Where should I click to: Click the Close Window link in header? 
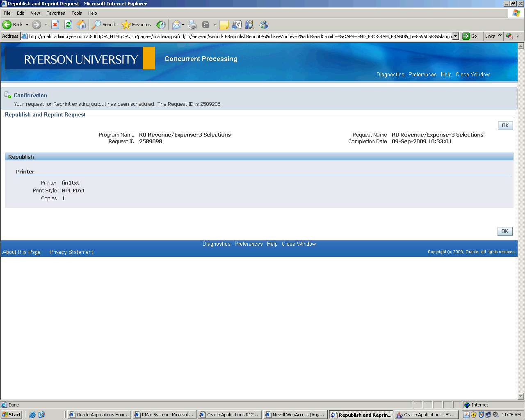pos(472,75)
